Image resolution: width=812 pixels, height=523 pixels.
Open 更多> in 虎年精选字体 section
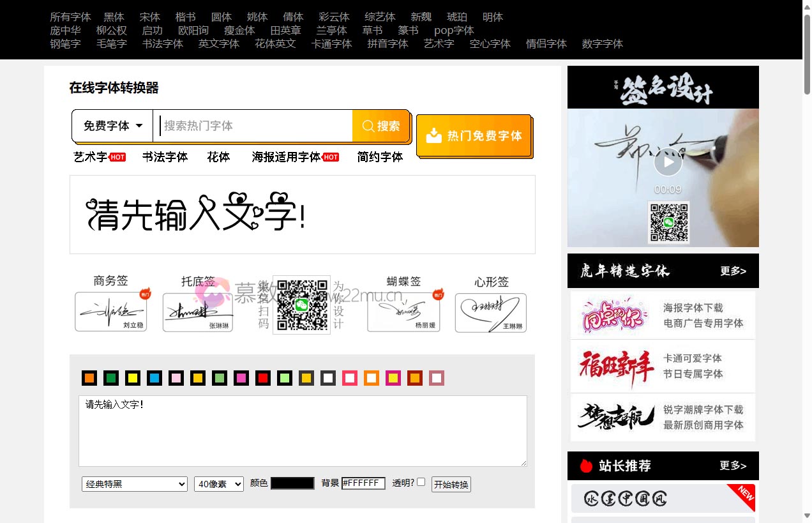coord(733,271)
